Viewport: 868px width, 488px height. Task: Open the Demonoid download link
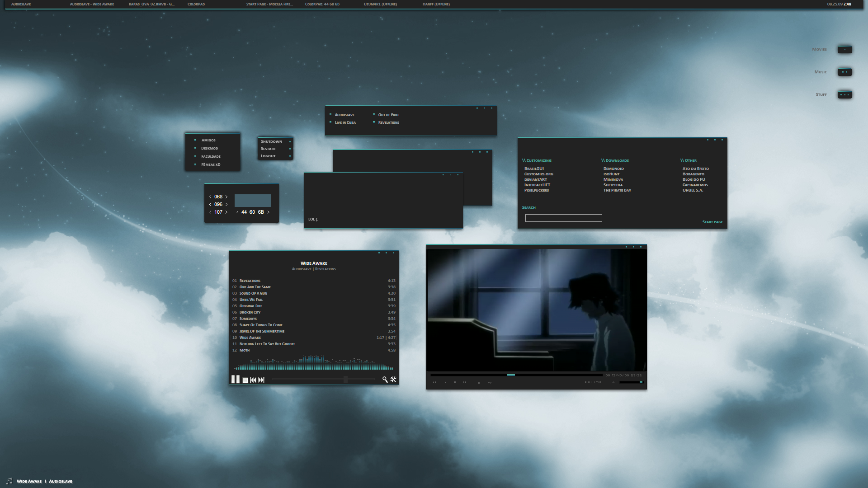click(x=613, y=169)
